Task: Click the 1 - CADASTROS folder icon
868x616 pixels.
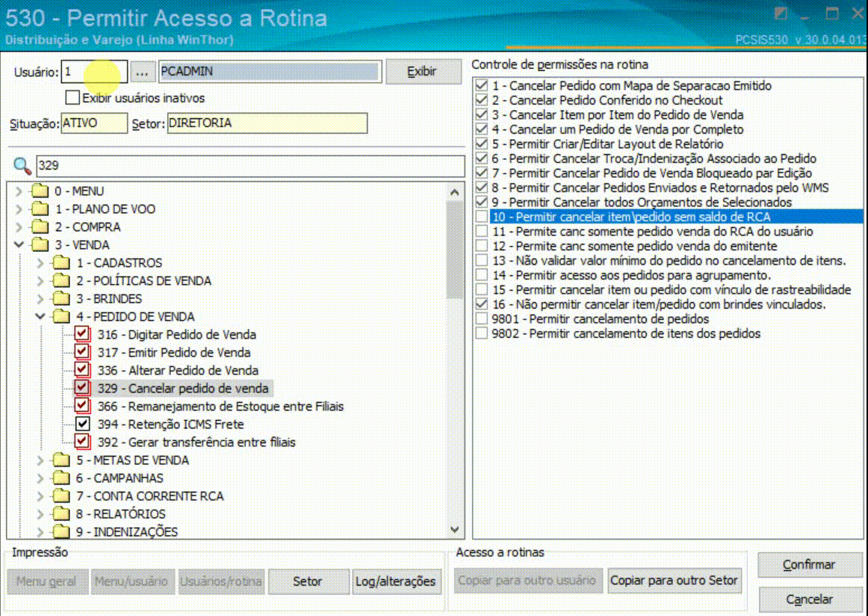Action: click(x=61, y=262)
